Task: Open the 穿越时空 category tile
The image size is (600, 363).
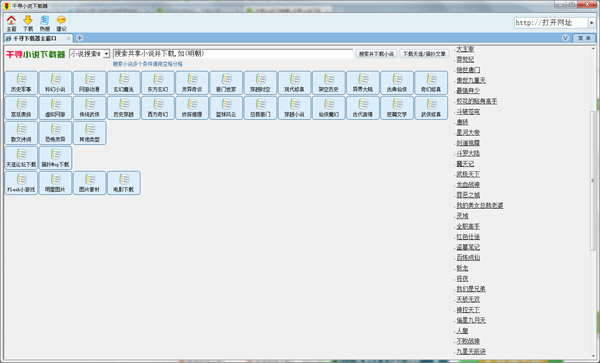Action: click(x=260, y=83)
